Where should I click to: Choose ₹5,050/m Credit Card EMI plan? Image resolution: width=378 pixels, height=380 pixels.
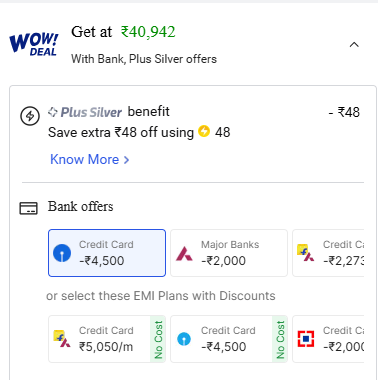pos(107,339)
